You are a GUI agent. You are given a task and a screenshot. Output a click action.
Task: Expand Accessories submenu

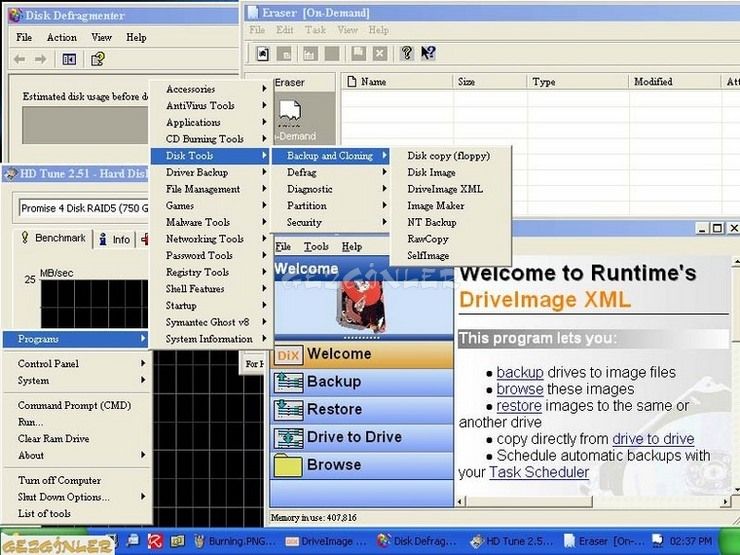[x=211, y=89]
